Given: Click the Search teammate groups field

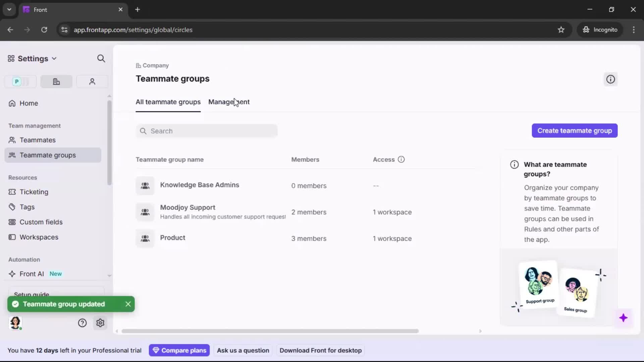Looking at the screenshot, I should (x=207, y=131).
